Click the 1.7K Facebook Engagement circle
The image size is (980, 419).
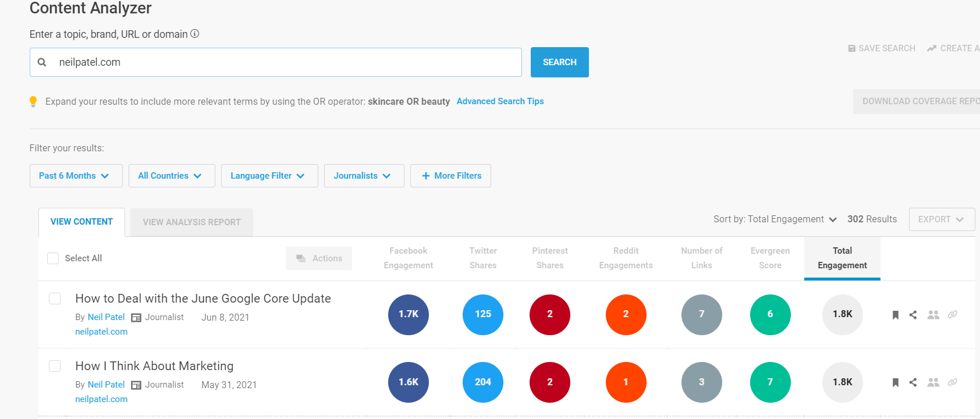tap(409, 314)
